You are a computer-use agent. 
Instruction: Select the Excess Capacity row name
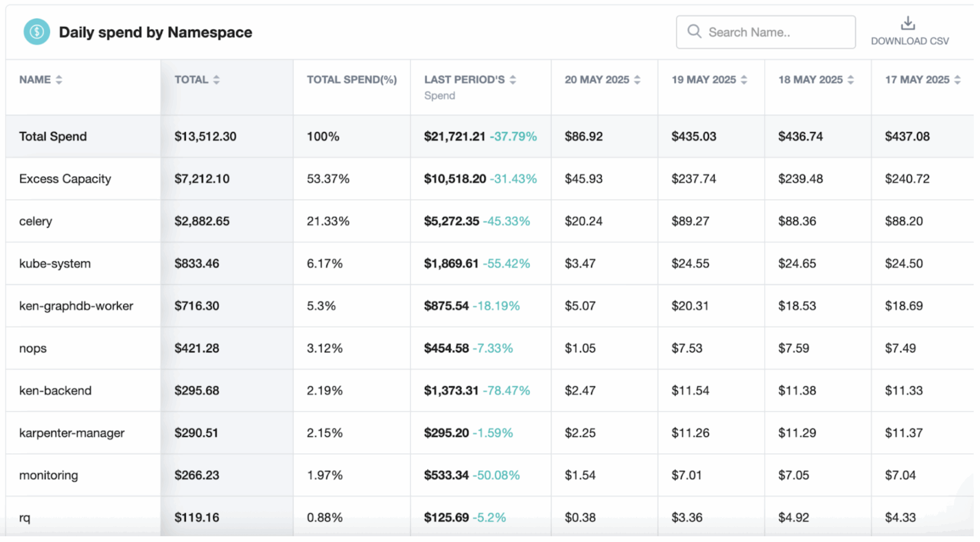point(65,179)
